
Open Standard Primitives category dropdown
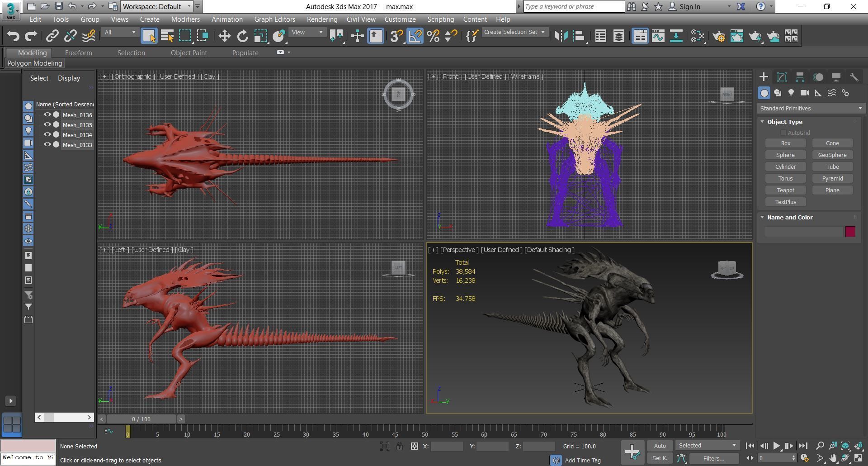point(811,108)
